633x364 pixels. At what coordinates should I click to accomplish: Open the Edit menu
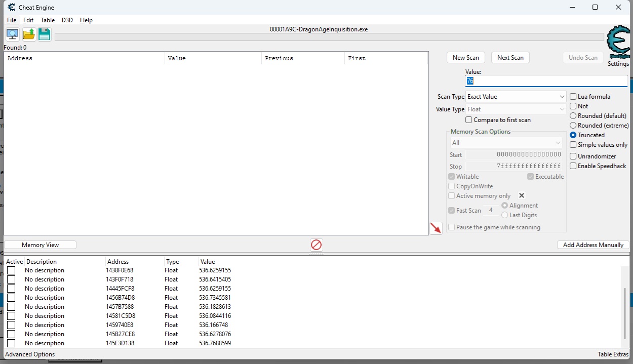[28, 20]
